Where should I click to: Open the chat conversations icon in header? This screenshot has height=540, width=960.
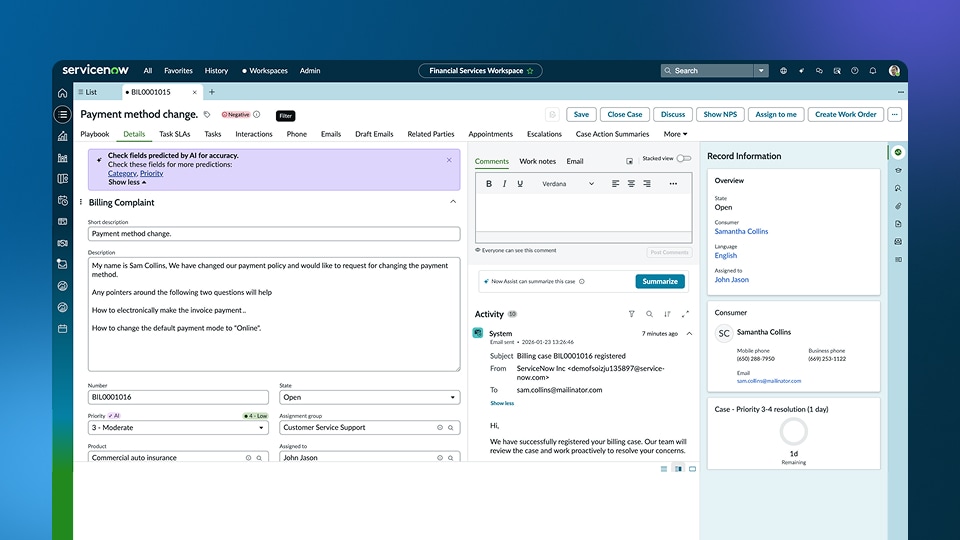pos(819,71)
